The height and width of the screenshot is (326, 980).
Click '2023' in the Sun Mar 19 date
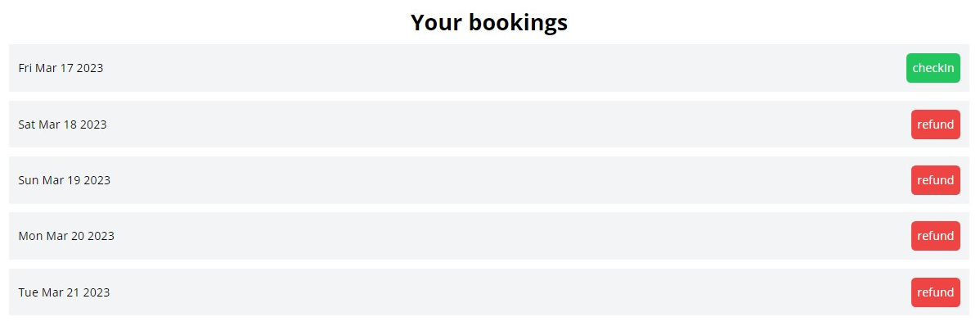click(97, 180)
